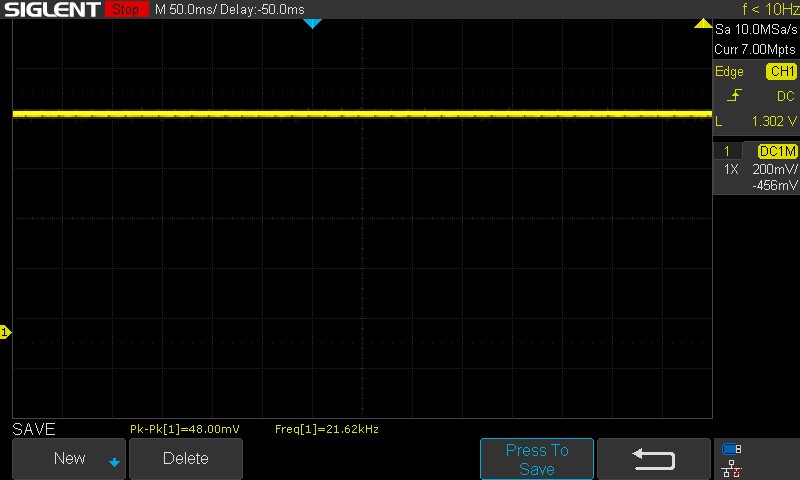
Task: Click the trigger level 1.302 V value
Action: point(774,121)
